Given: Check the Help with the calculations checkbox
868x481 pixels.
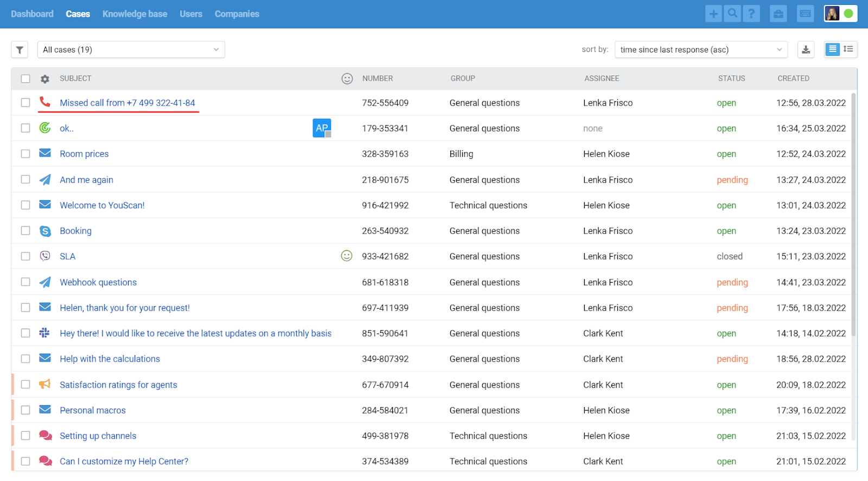Looking at the screenshot, I should point(25,358).
